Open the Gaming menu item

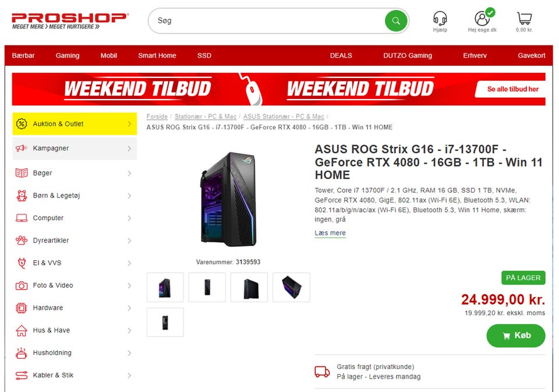[68, 56]
